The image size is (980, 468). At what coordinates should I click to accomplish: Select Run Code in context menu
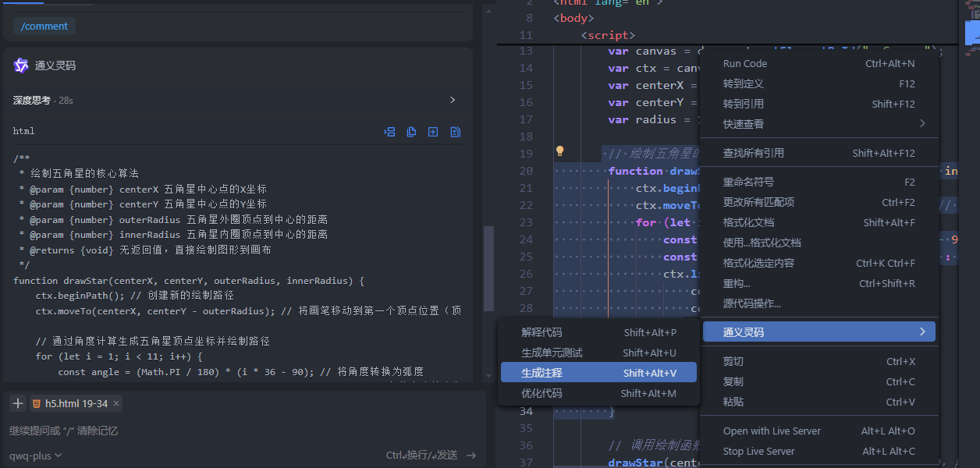(x=818, y=64)
